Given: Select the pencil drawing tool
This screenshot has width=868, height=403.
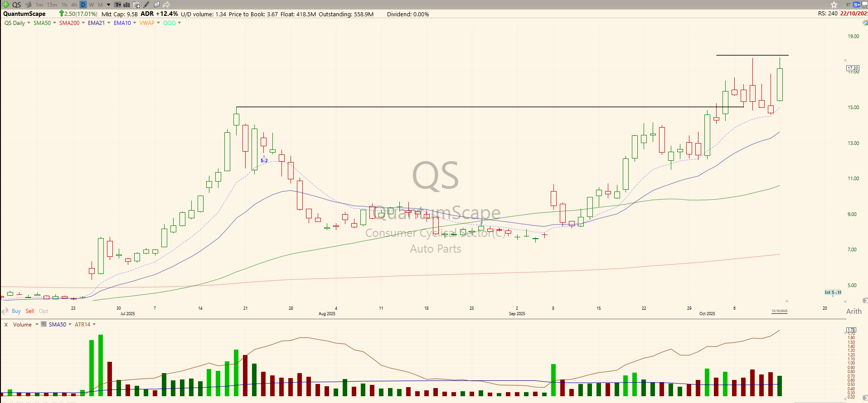Looking at the screenshot, I should [x=146, y=5].
